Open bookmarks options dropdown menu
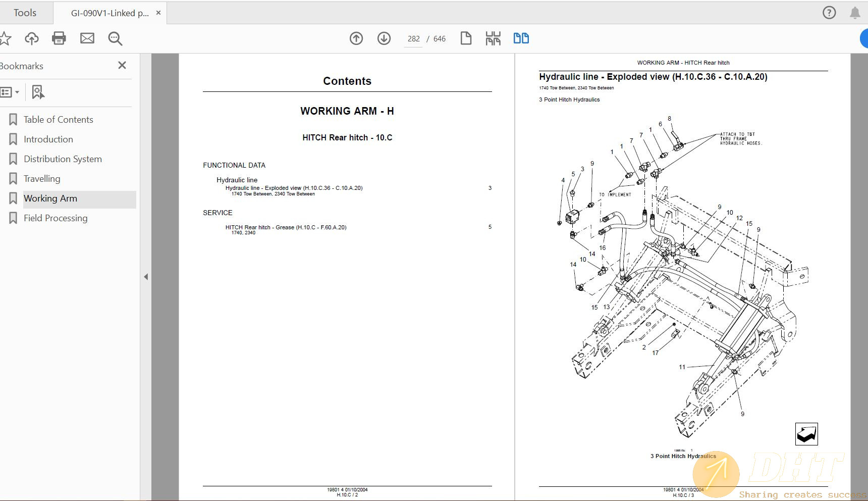Screen dimensions: 868x501 click(10, 92)
